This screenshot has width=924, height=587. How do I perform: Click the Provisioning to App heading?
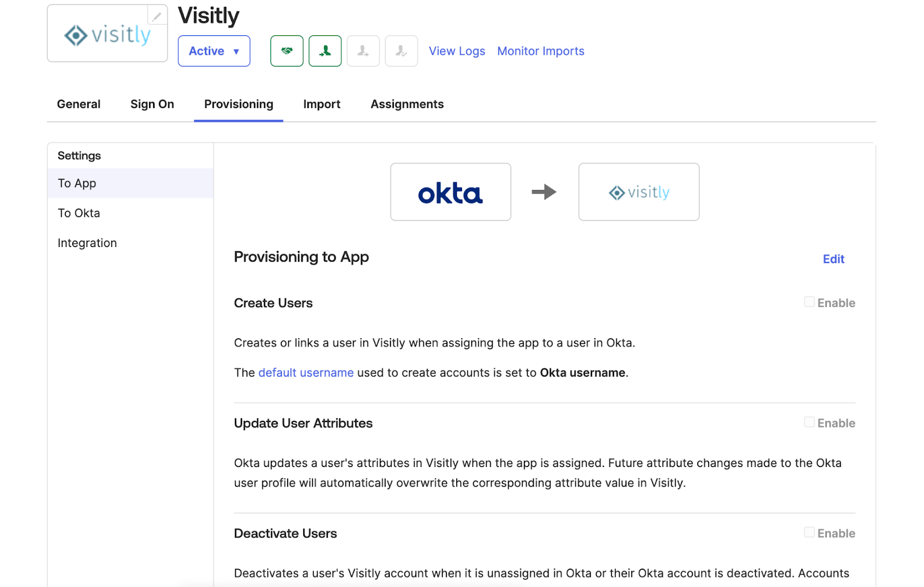point(301,257)
